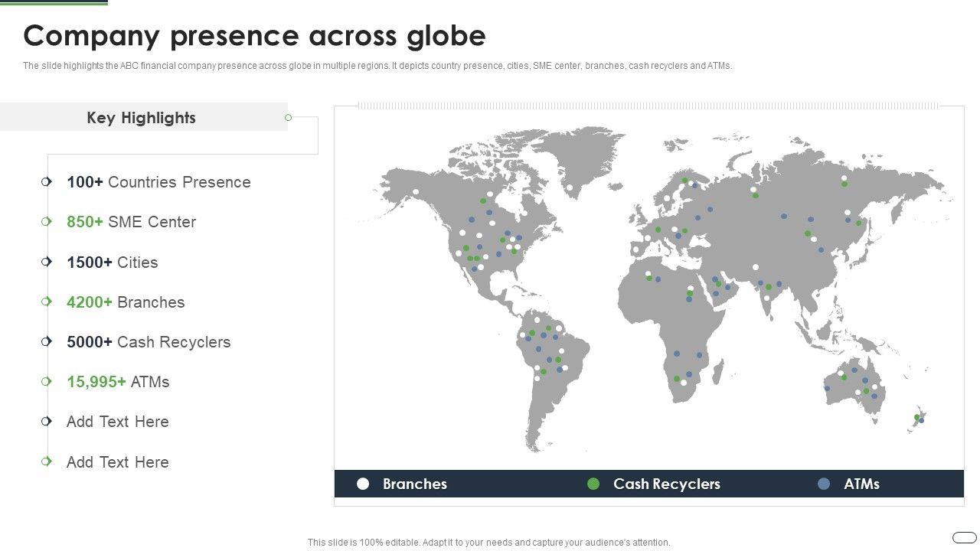Screen dimensions: 980x551
Task: Select the Key Highlights header box
Action: [x=143, y=117]
